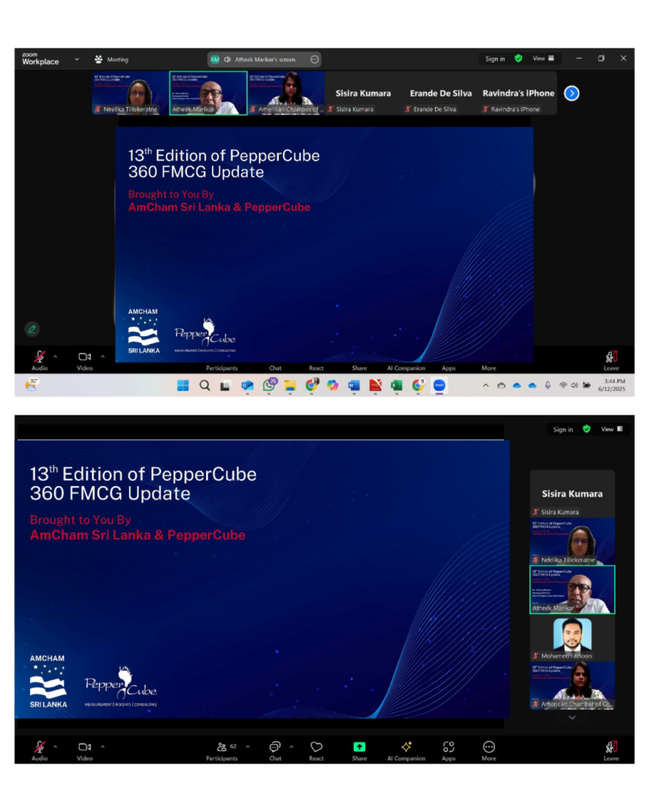Mute audio in the lower Zoom window

pyautogui.click(x=40, y=750)
